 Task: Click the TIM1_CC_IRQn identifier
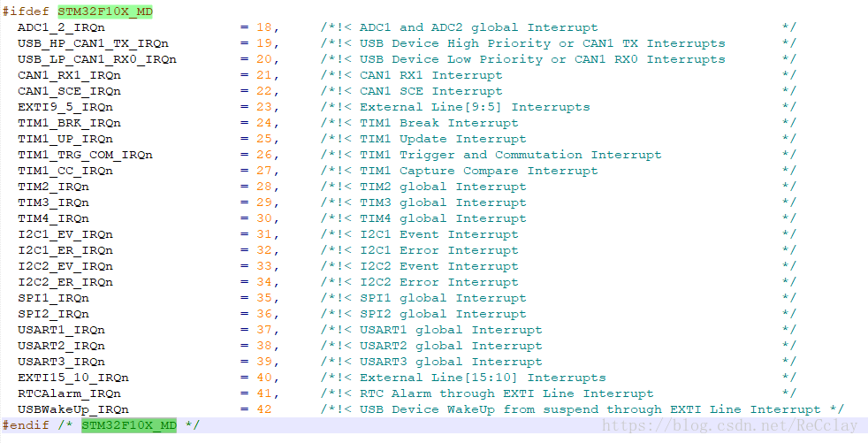click(x=65, y=172)
